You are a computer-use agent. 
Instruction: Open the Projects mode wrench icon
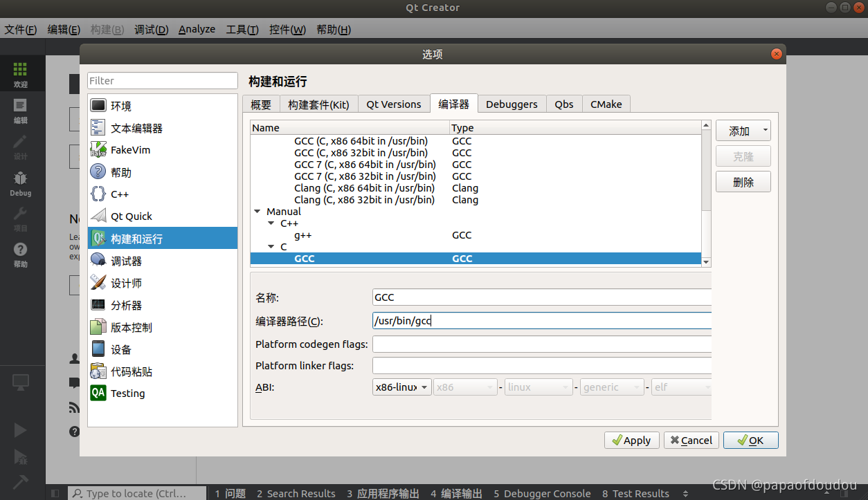[20, 218]
